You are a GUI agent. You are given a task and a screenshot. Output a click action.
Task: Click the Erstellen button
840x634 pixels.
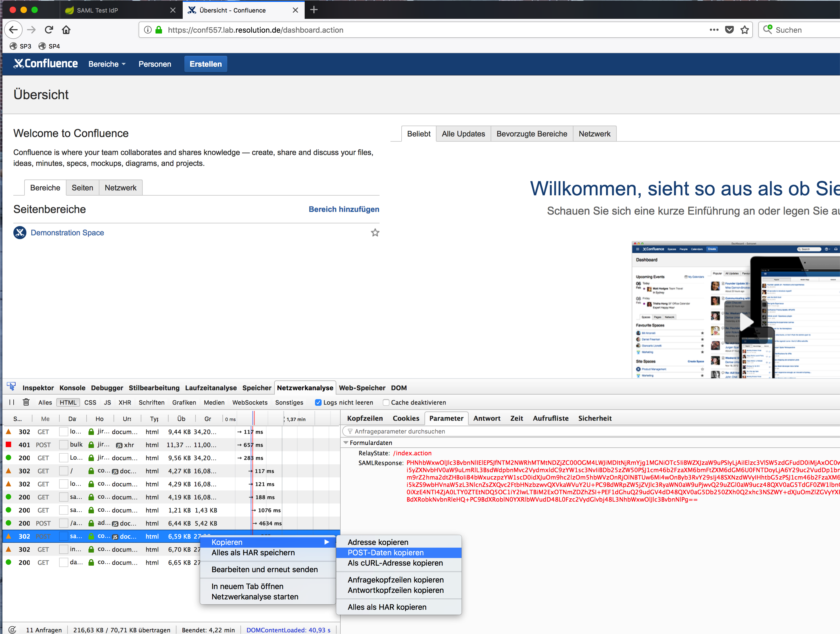[206, 64]
